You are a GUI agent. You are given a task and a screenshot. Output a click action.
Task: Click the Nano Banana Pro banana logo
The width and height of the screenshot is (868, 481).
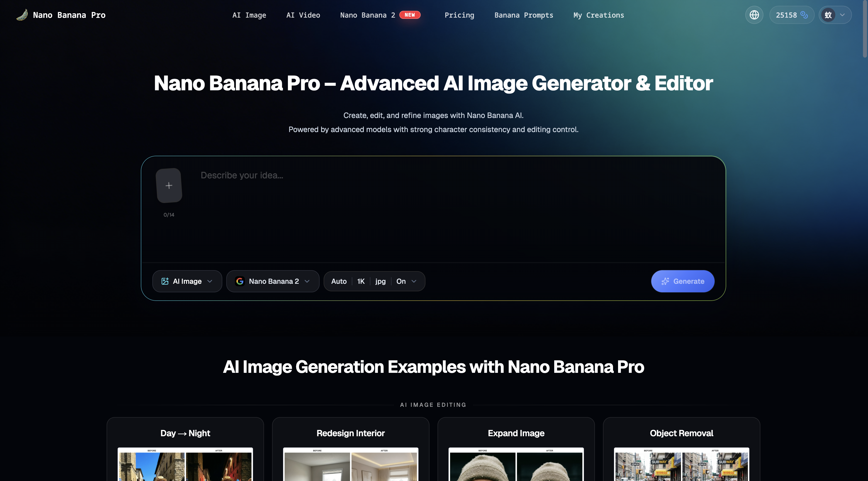click(x=22, y=15)
